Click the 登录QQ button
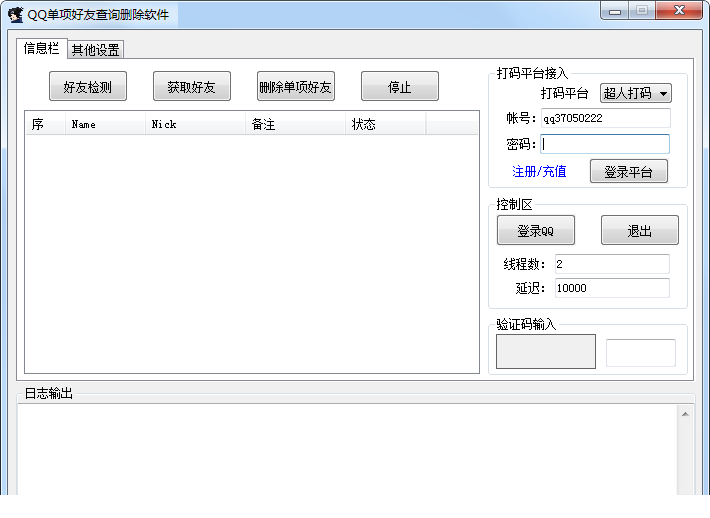This screenshot has width=710, height=518. [x=536, y=230]
